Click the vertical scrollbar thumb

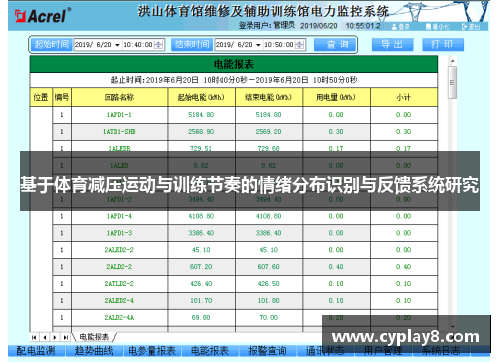[452, 82]
